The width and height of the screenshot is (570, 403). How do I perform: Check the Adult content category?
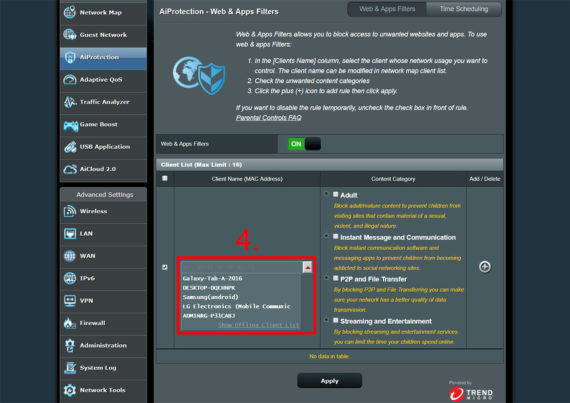(x=336, y=194)
